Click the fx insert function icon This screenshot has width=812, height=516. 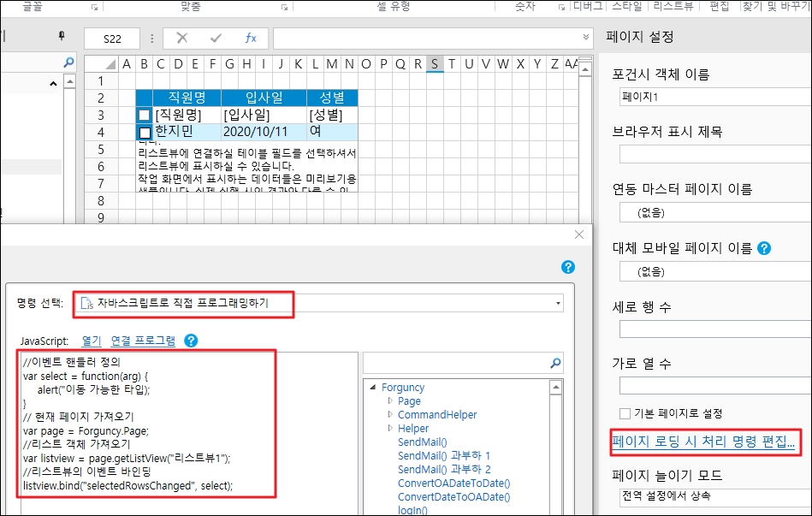coord(251,39)
